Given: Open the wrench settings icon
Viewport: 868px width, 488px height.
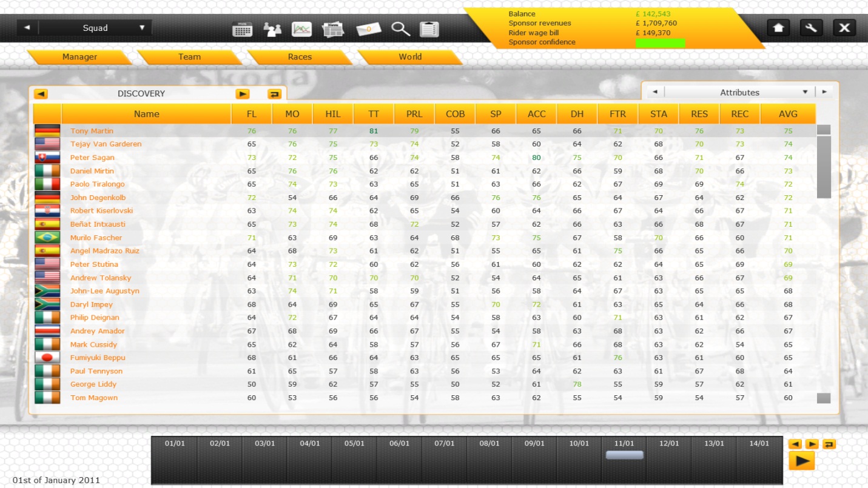Looking at the screenshot, I should [x=811, y=28].
